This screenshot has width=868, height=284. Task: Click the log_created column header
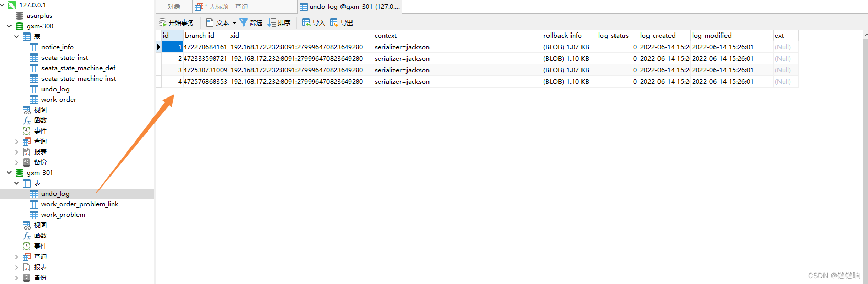665,36
